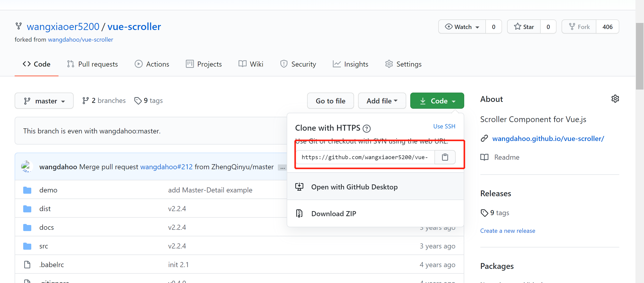View the 406 forks count
Image resolution: width=644 pixels, height=283 pixels.
(x=607, y=27)
